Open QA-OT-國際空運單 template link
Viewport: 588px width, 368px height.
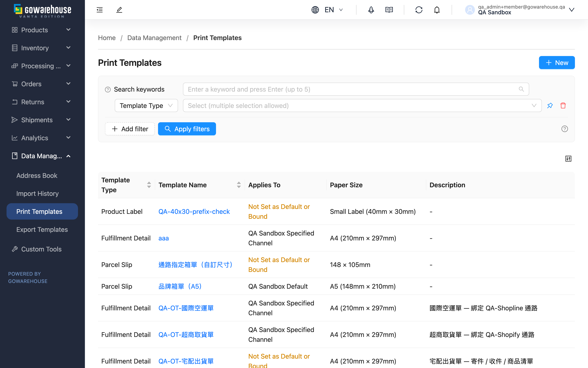186,308
